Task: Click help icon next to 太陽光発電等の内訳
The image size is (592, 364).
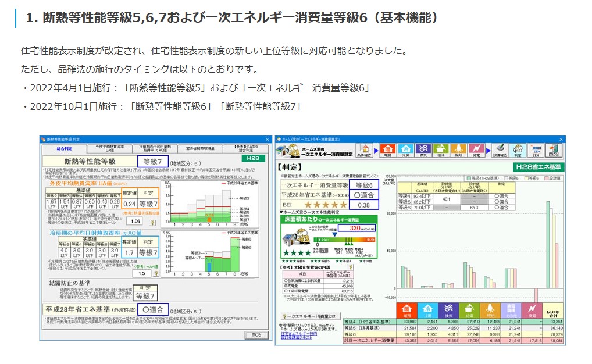Action: [351, 267]
